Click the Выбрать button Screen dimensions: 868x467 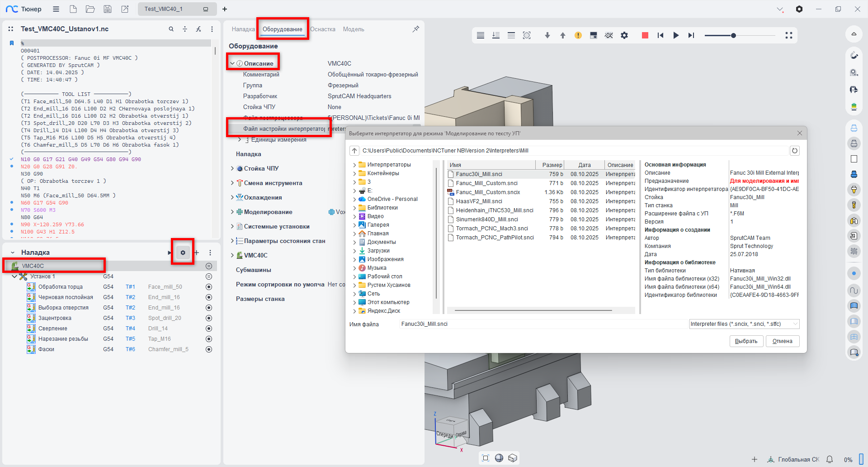click(x=746, y=341)
